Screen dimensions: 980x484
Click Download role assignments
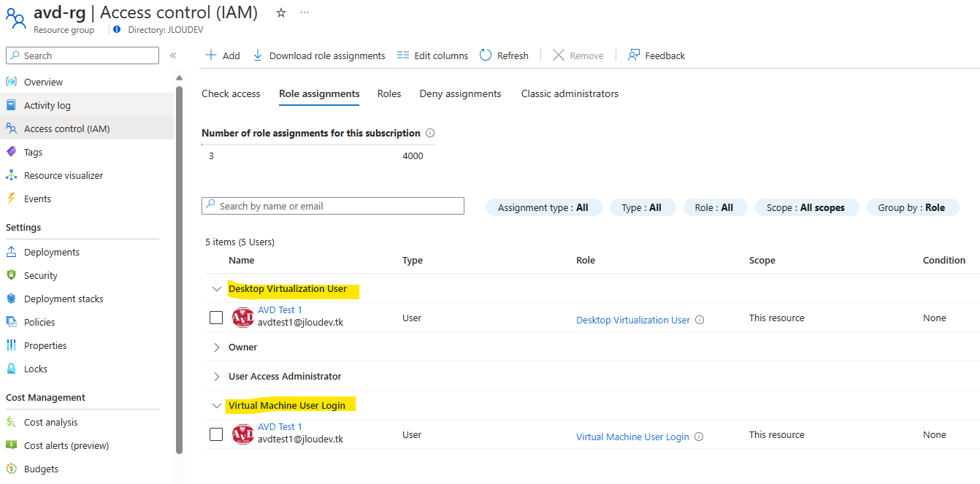(x=319, y=55)
